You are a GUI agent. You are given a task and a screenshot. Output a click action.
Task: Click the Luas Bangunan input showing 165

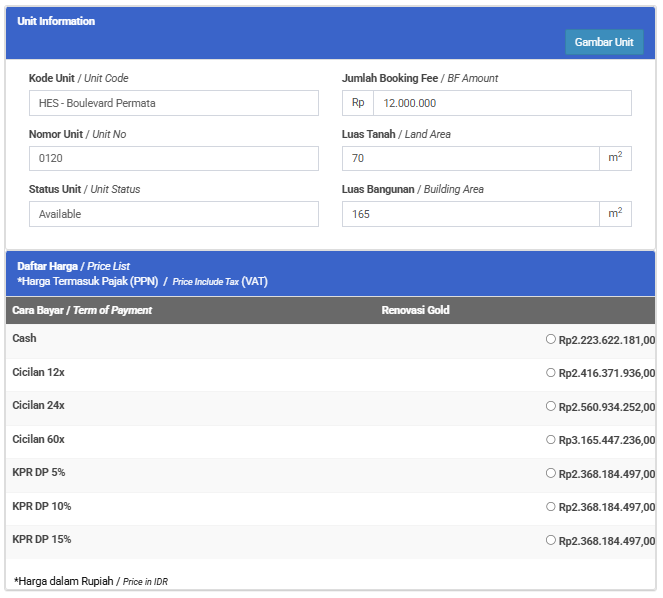coord(471,214)
